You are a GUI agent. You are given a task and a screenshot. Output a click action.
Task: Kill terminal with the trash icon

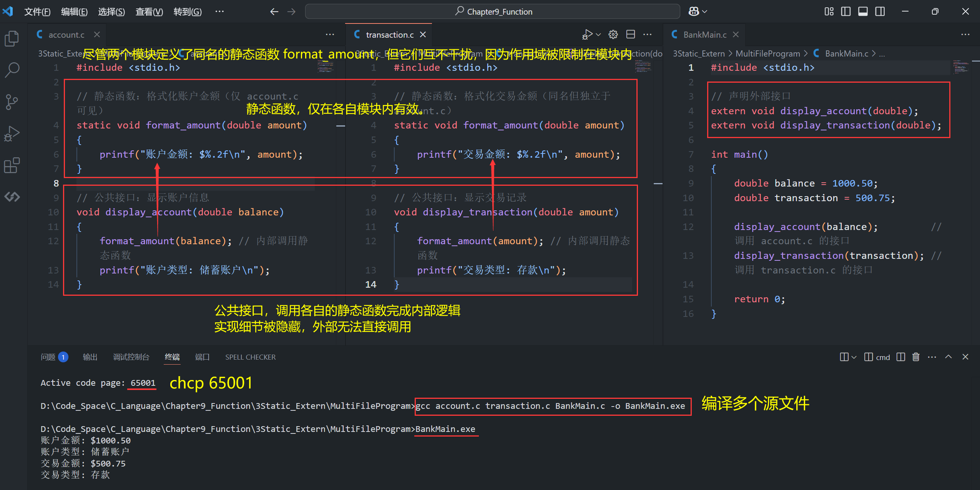click(x=916, y=357)
